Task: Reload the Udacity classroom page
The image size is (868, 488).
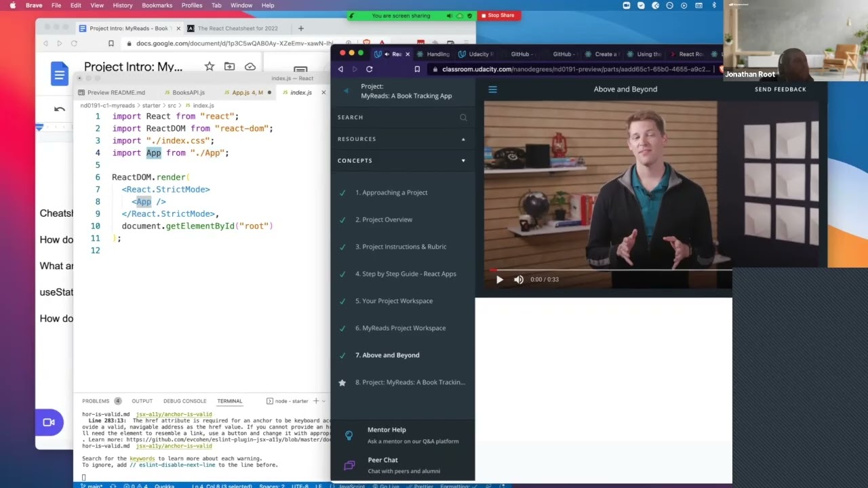Action: (x=369, y=69)
